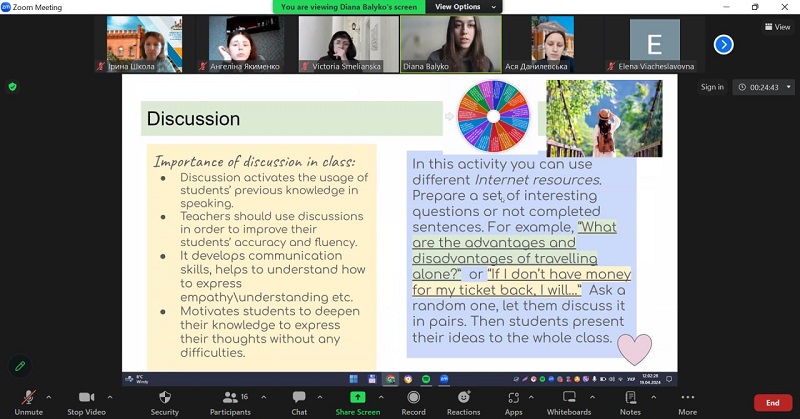
Task: Show next participants with blue arrow
Action: [x=723, y=45]
